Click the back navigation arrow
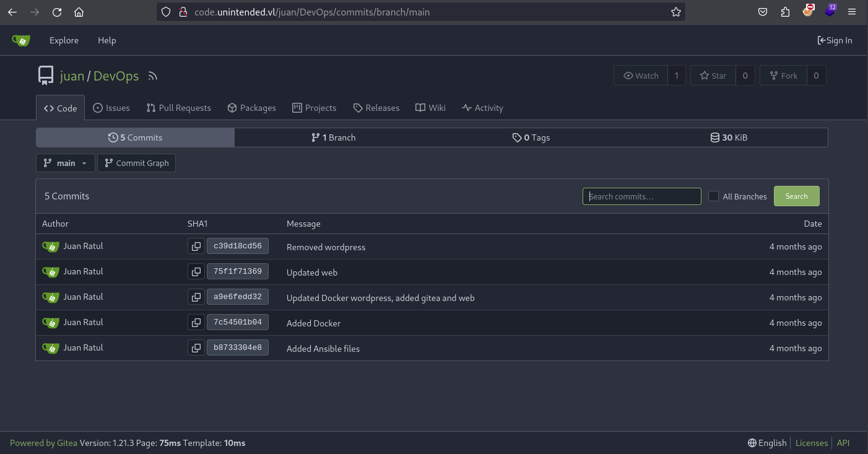The height and width of the screenshot is (454, 868). click(x=12, y=12)
